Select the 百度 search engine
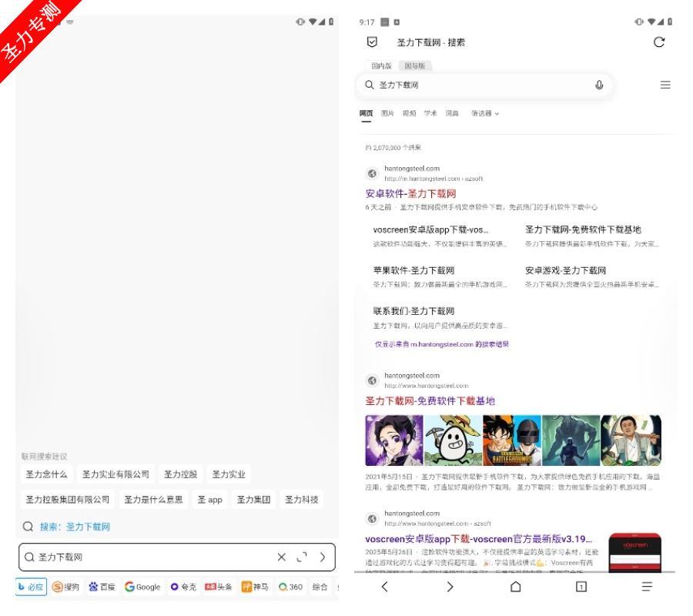The width and height of the screenshot is (693, 616). point(102,587)
